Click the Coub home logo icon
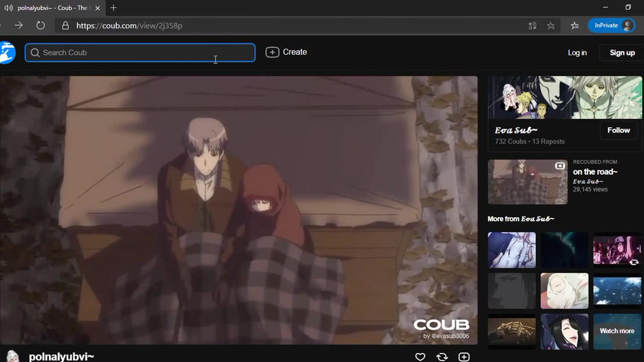The image size is (644, 362). point(7,53)
